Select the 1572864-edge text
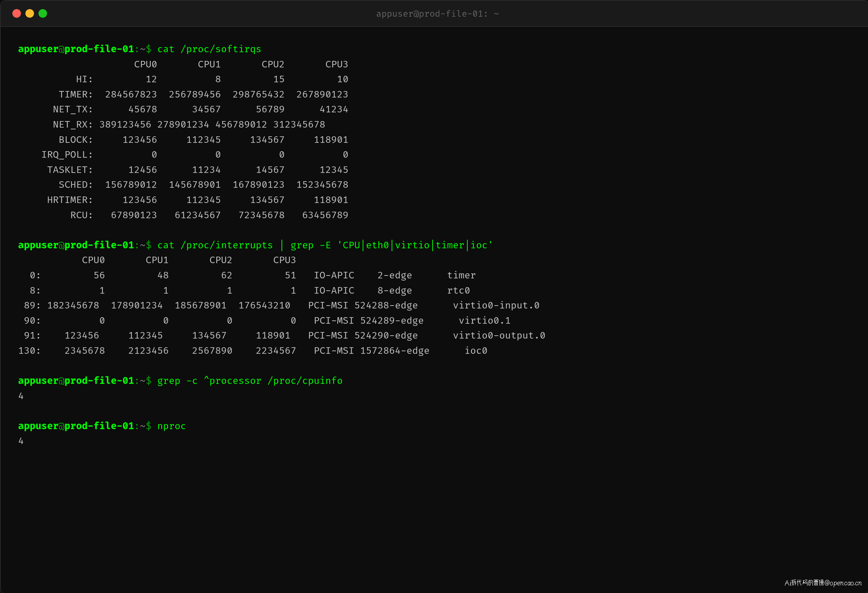The height and width of the screenshot is (593, 868). pyautogui.click(x=395, y=351)
